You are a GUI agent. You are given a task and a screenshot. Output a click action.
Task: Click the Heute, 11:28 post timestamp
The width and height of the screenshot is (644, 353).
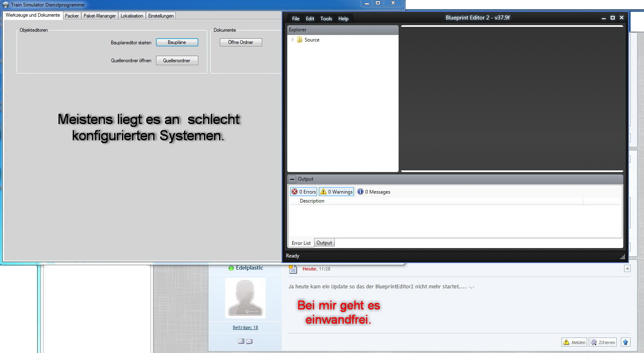click(316, 269)
